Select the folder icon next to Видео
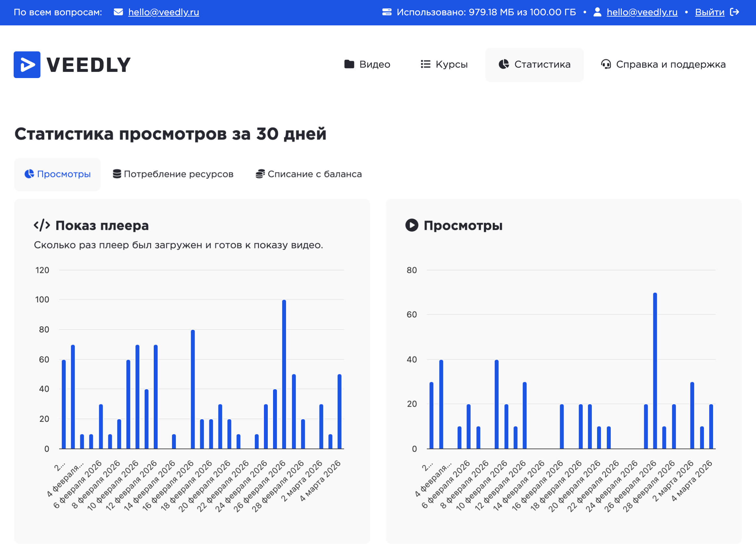The image size is (756, 549). (x=349, y=64)
